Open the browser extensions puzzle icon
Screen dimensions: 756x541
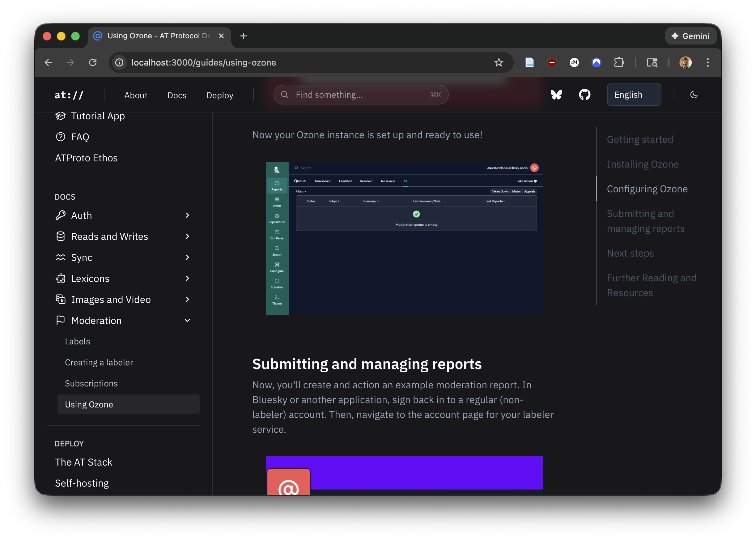coord(618,62)
